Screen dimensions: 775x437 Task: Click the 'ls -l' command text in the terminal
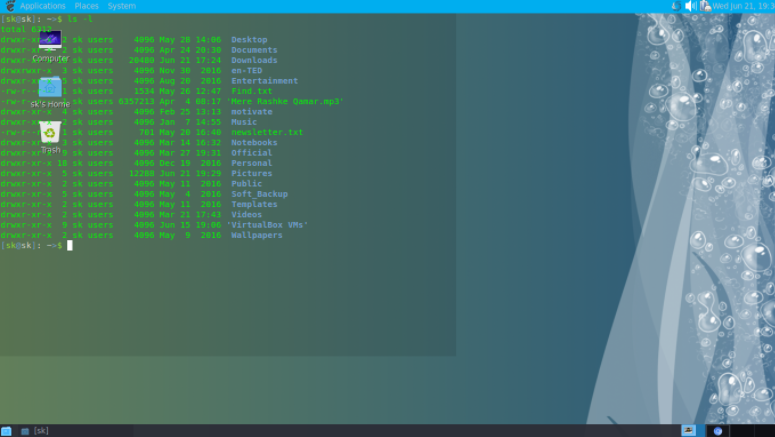[80, 19]
